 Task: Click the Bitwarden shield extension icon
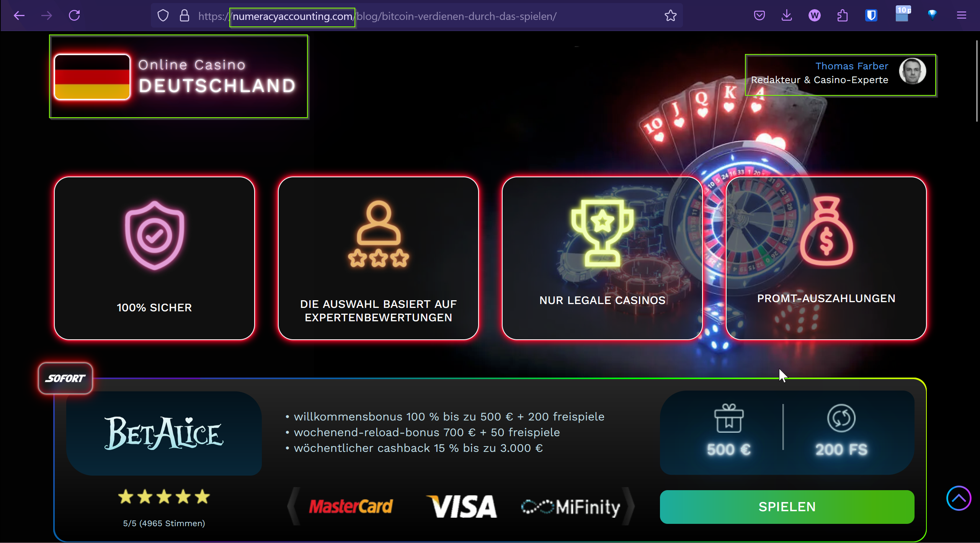coord(871,16)
